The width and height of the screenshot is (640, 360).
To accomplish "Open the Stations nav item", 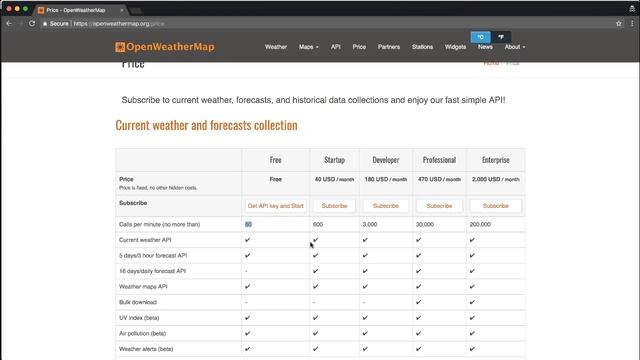I will [422, 47].
